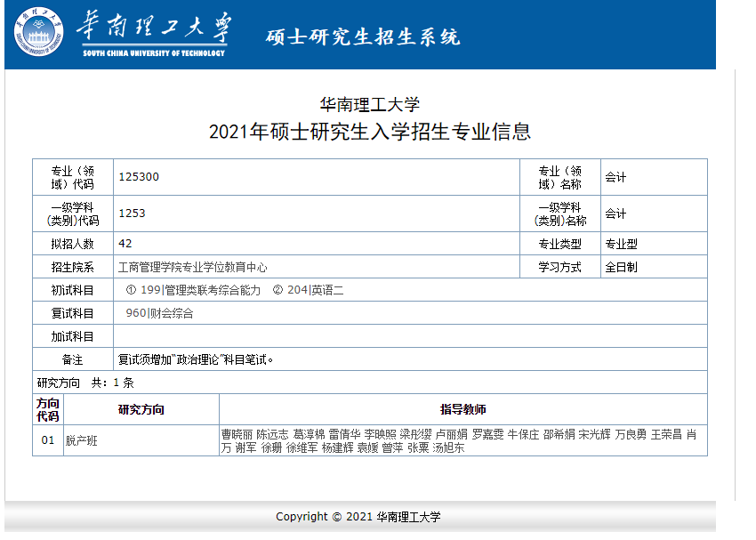756x540 pixels.
Task: Click the 招生院系 label
Action: 73,267
